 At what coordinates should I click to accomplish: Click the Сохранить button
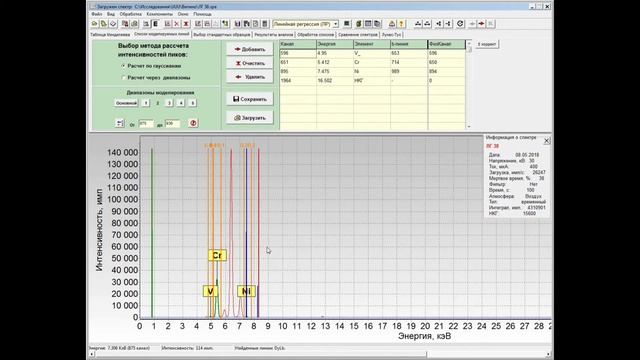[x=250, y=99]
